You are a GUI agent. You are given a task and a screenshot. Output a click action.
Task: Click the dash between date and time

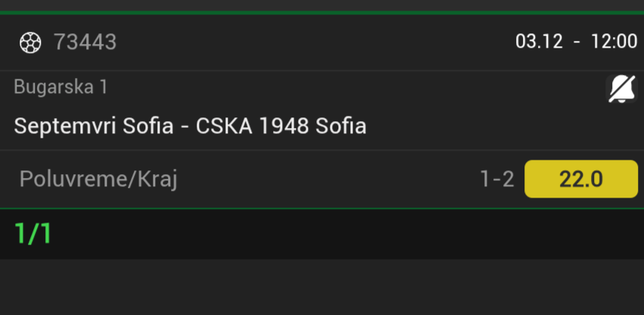coord(577,42)
